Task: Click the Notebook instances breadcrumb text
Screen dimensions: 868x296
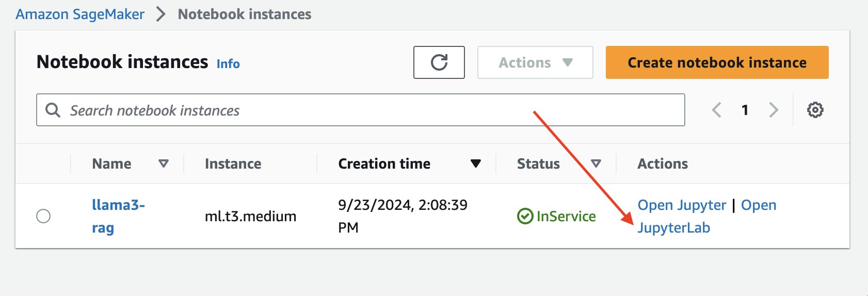Action: 245,14
